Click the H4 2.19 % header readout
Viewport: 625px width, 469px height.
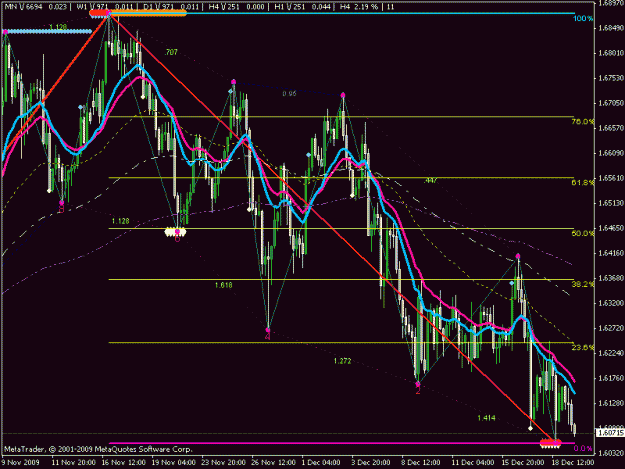[x=358, y=7]
